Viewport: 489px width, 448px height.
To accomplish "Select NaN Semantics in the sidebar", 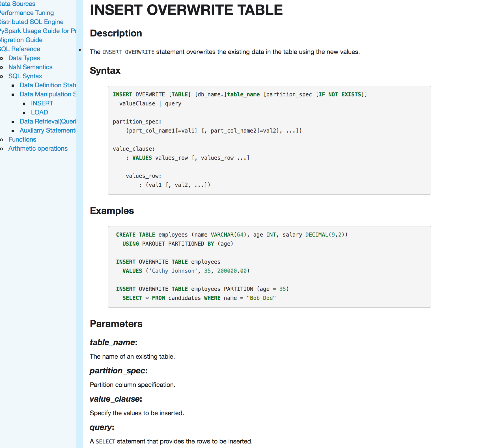I will (x=30, y=67).
